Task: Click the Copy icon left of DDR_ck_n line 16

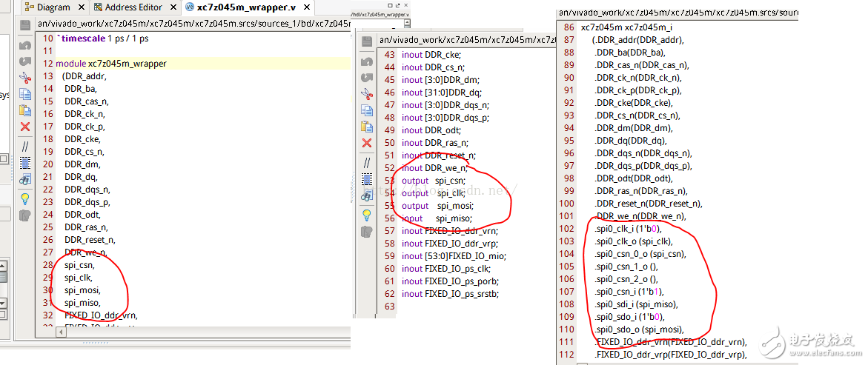Action: 25,94
